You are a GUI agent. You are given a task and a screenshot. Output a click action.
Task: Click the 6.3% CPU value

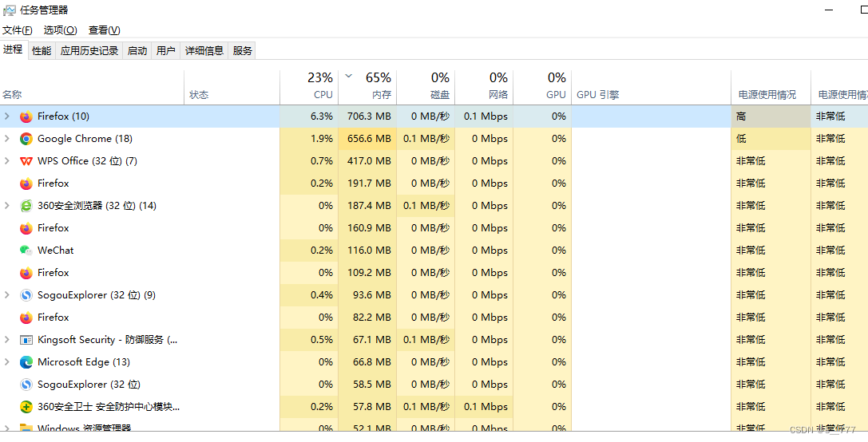322,116
